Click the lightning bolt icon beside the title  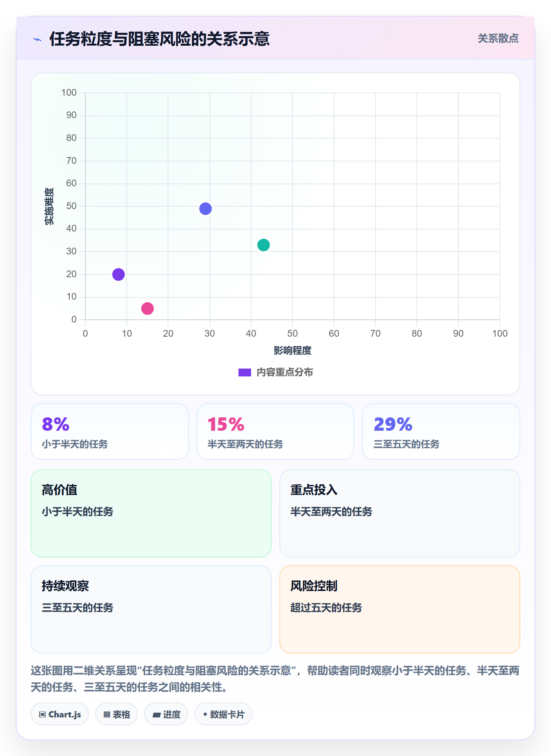37,39
